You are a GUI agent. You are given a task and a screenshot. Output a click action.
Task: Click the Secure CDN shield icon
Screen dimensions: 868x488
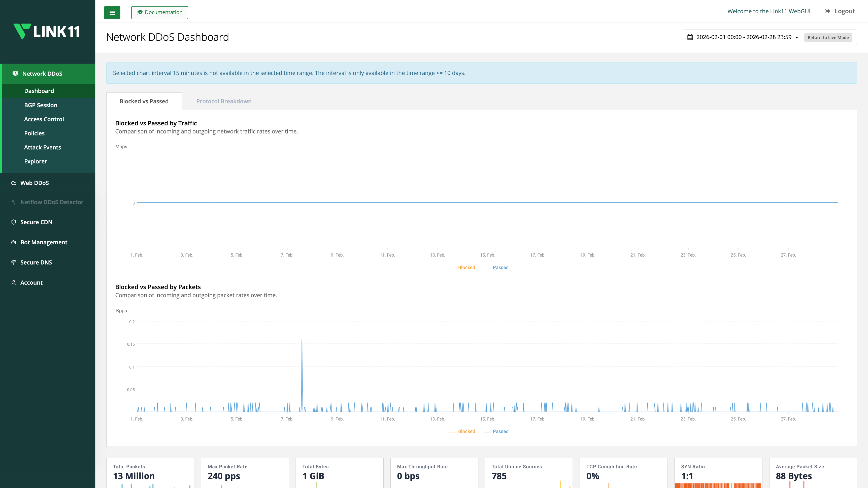(13, 222)
